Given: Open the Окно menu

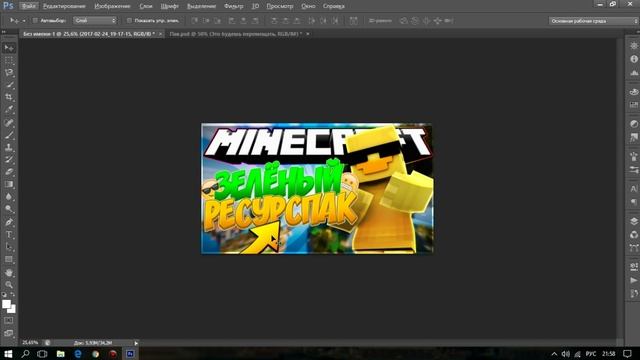Looking at the screenshot, I should click(x=308, y=6).
